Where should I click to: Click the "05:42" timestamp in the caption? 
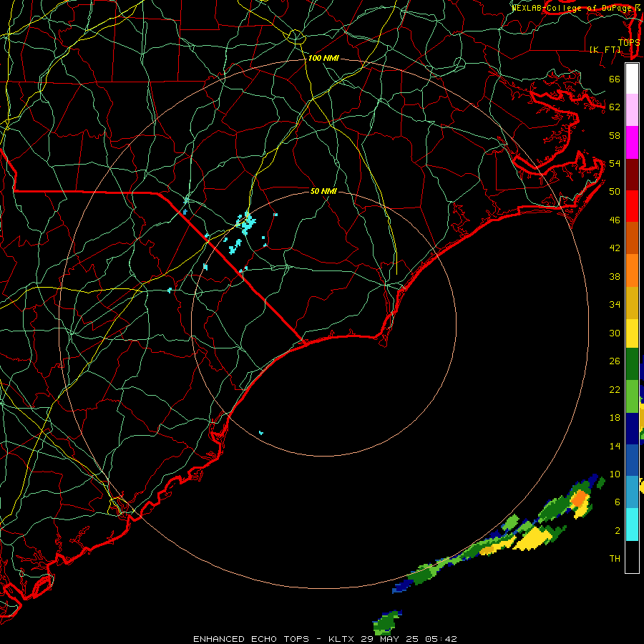coord(441,639)
